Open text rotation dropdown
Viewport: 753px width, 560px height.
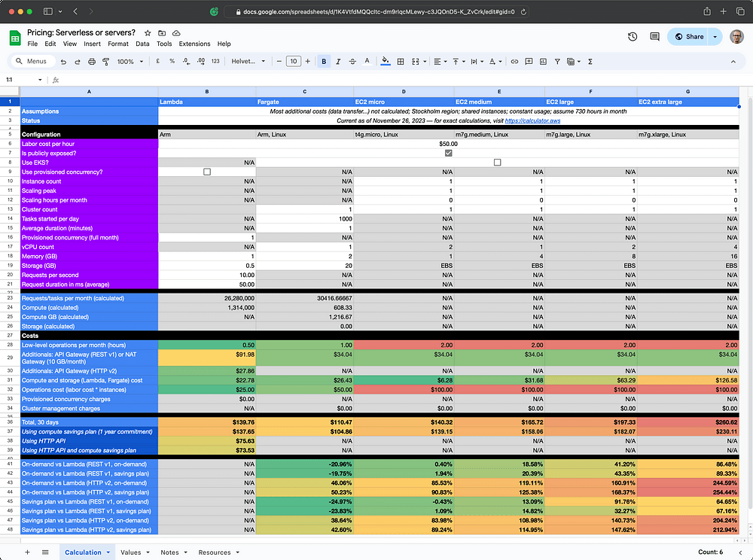(495, 62)
